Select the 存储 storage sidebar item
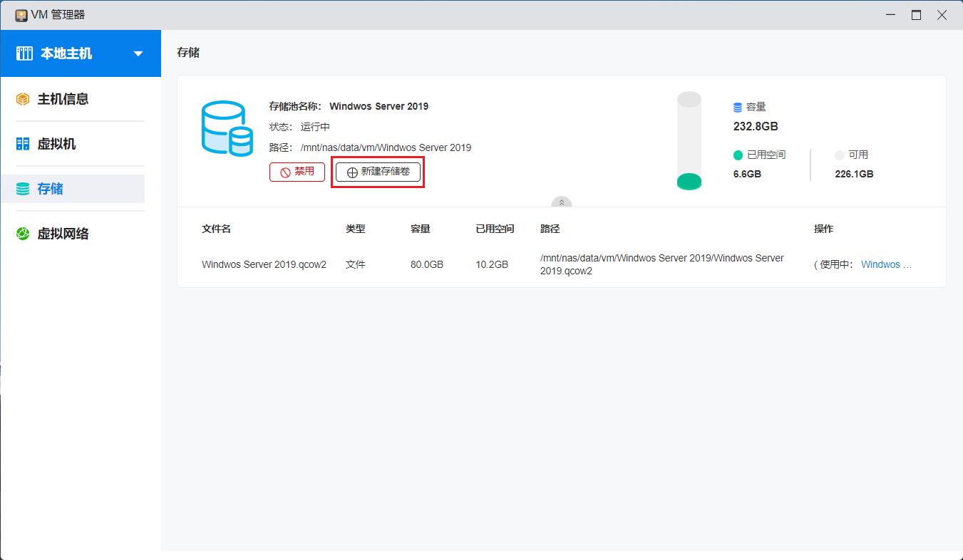This screenshot has width=963, height=560. tap(73, 189)
